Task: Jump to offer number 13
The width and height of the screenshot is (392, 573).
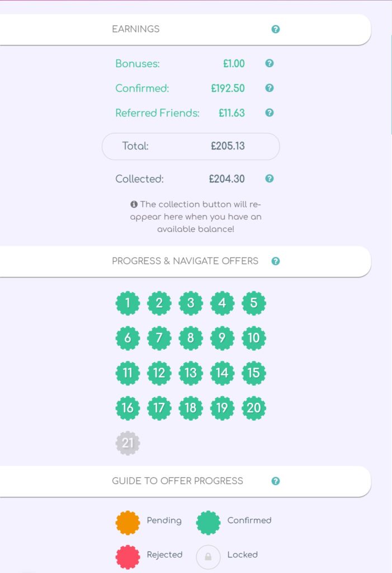Action: point(191,373)
